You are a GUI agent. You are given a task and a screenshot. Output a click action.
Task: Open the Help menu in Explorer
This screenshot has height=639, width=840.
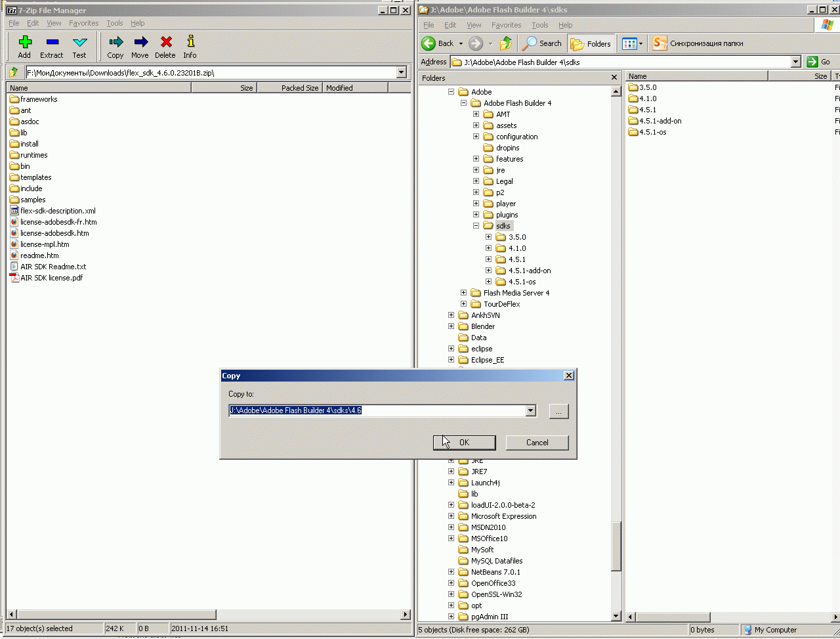(x=566, y=25)
